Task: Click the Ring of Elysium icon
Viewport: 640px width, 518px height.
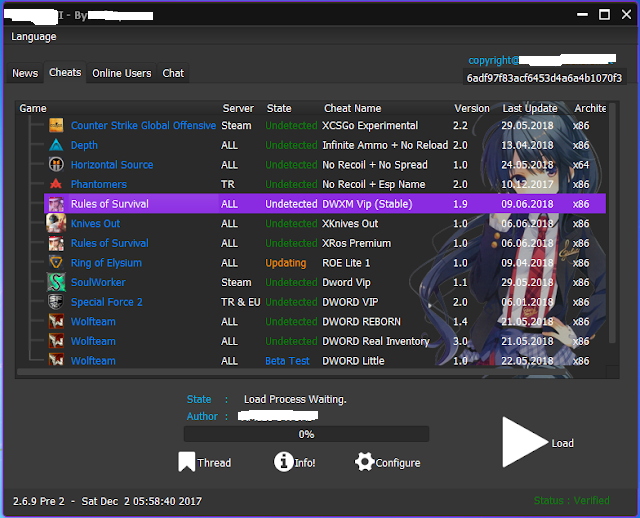Action: pyautogui.click(x=56, y=262)
